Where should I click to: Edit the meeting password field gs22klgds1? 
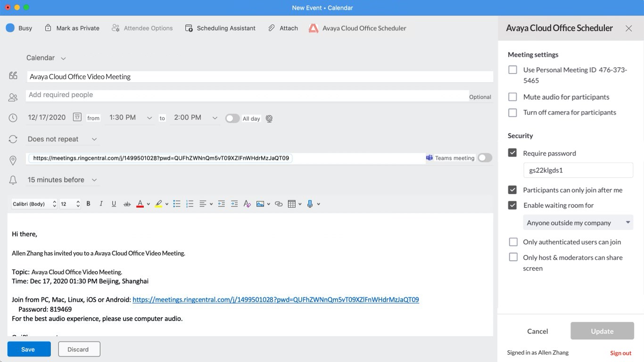[x=578, y=170]
